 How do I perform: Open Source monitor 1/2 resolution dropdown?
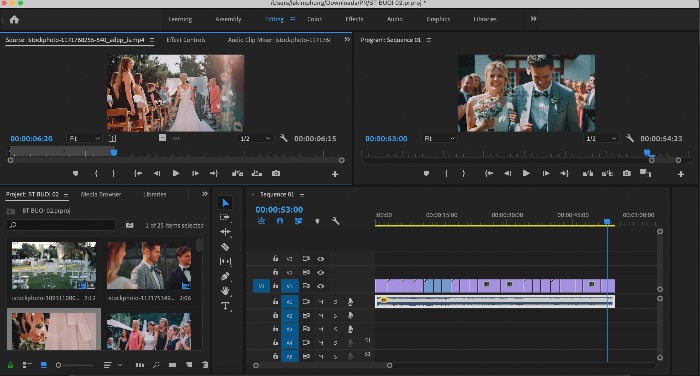(x=255, y=138)
